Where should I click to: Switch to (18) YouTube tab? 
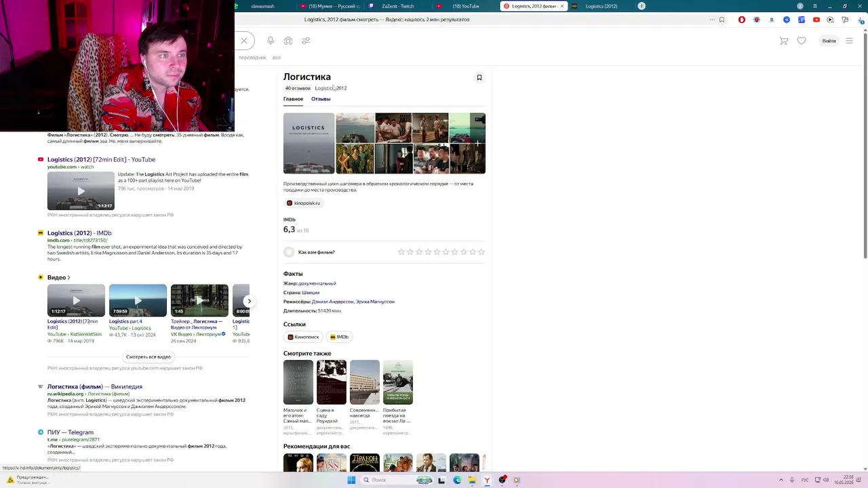465,6
